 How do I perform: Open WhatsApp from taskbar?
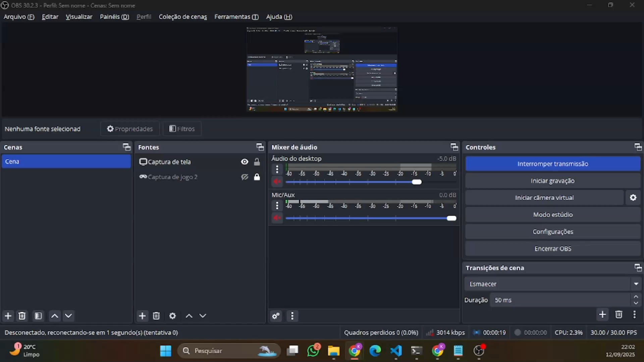(x=313, y=351)
